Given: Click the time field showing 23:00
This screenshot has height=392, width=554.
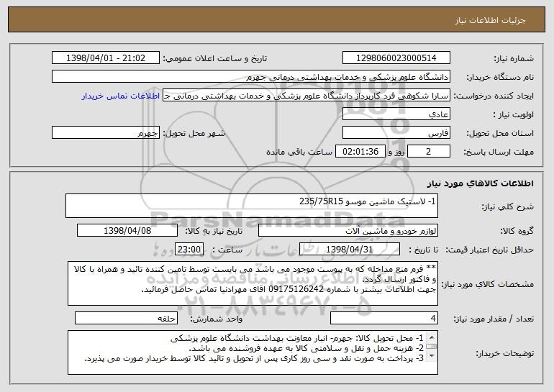Looking at the screenshot, I should 189,250.
